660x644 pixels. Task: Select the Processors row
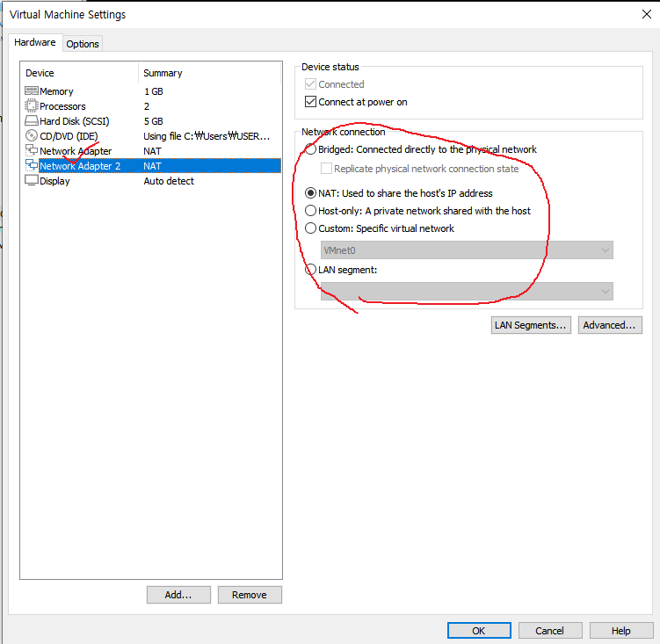[x=152, y=106]
